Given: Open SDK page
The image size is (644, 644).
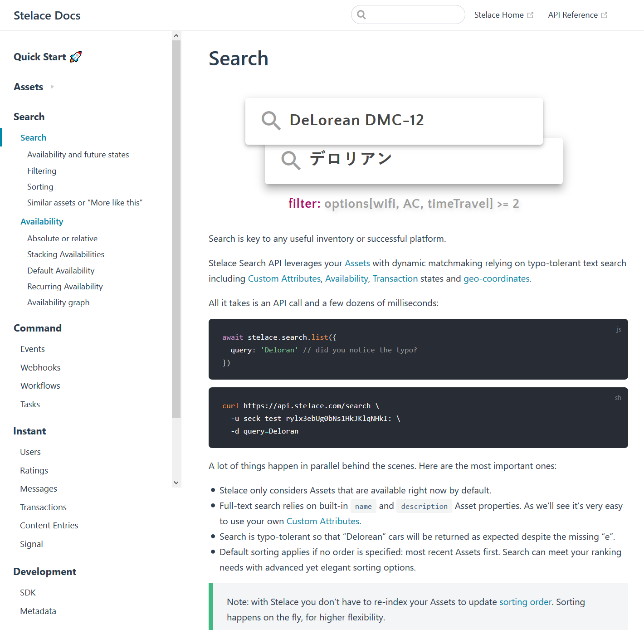Looking at the screenshot, I should [x=28, y=593].
